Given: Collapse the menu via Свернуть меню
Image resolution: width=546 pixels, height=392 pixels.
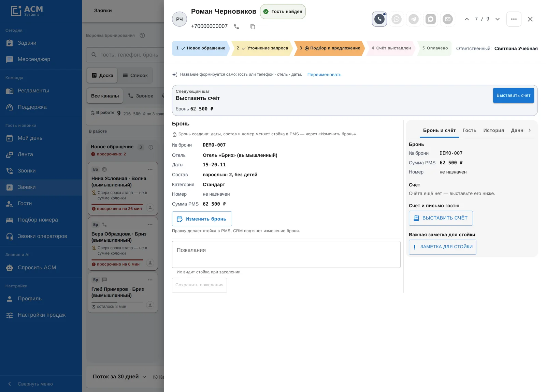Looking at the screenshot, I should point(41,384).
